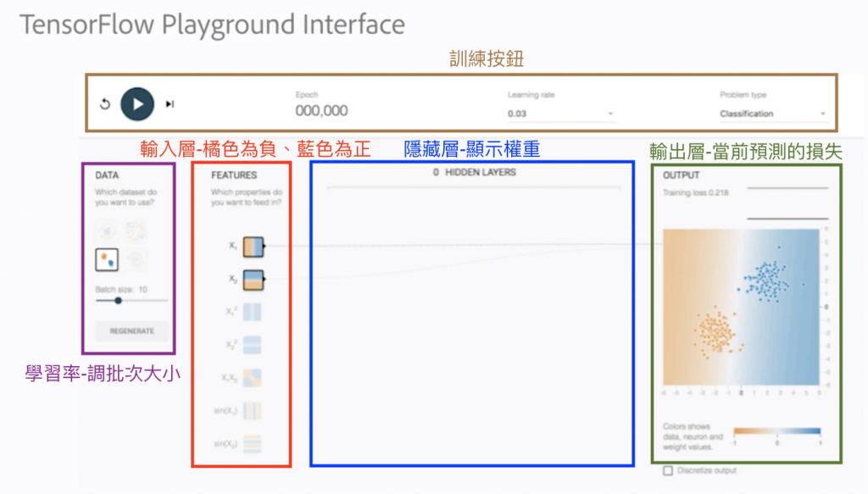Click the output decision boundary plot

pyautogui.click(x=741, y=307)
